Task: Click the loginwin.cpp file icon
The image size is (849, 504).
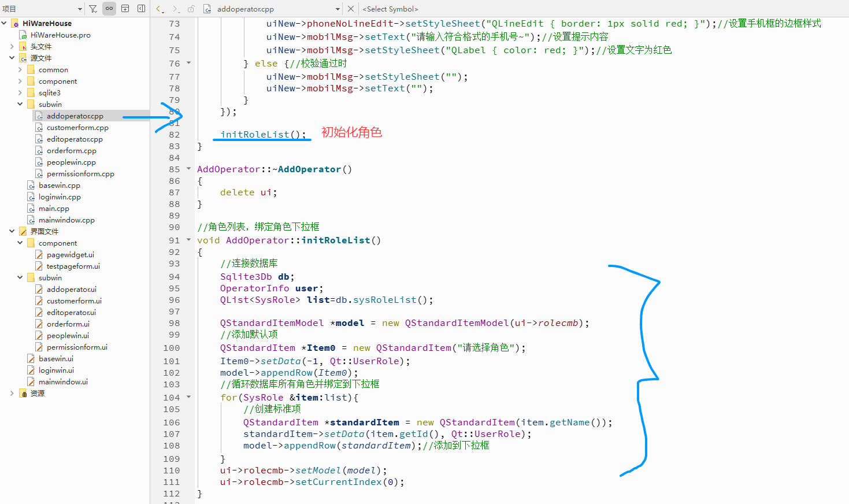Action: pyautogui.click(x=31, y=197)
